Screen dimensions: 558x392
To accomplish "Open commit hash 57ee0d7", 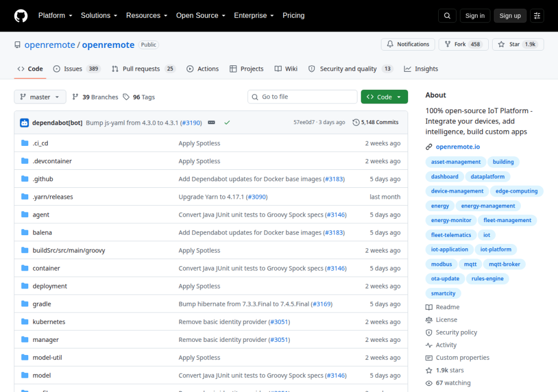I will (304, 122).
